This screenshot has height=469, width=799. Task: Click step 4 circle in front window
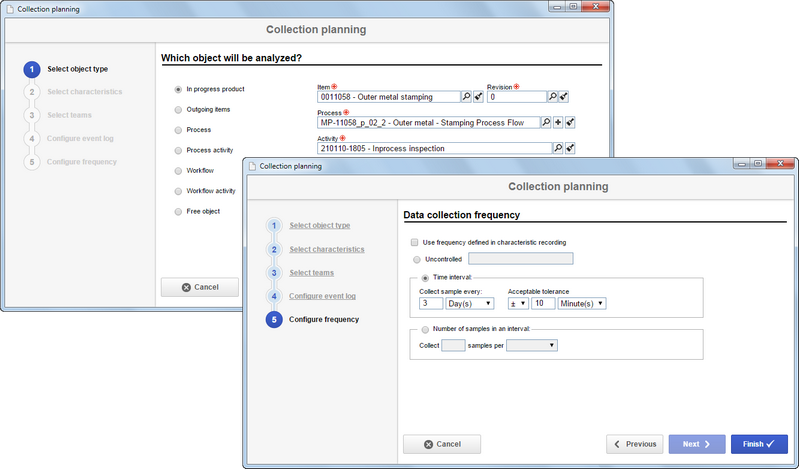point(274,296)
